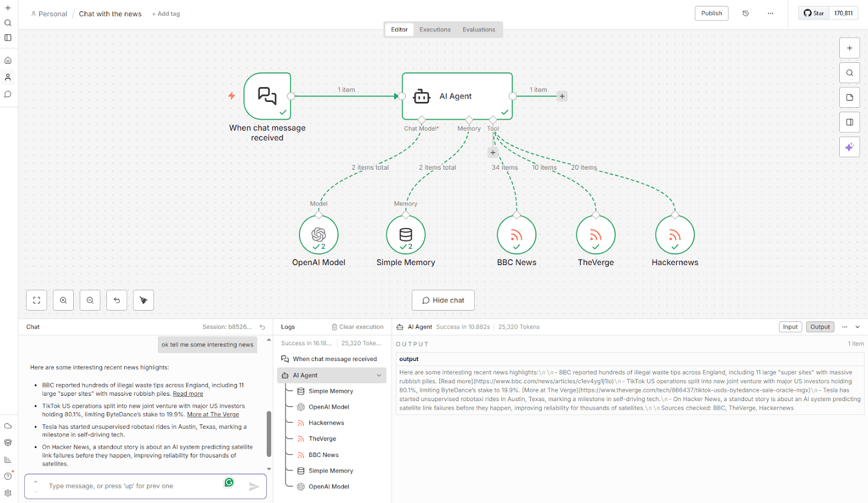This screenshot has width=868, height=503.
Task: Click the chat panel vertical scrollbar
Action: (x=269, y=434)
